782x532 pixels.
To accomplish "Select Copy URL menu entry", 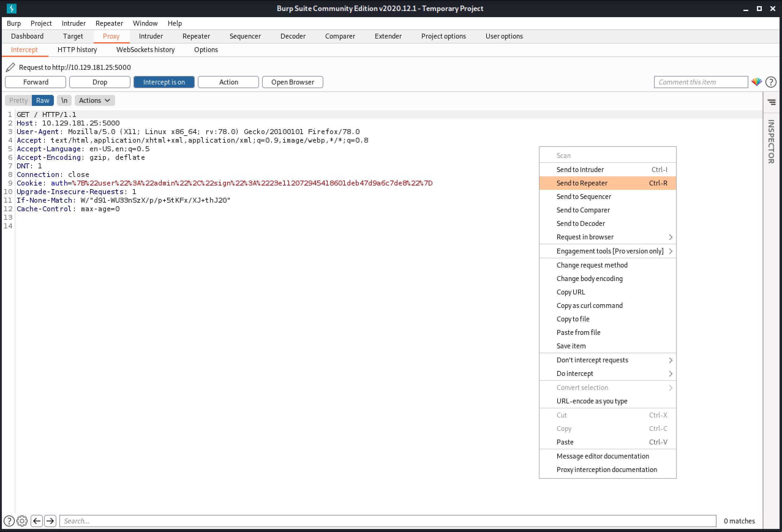I will 607,292.
